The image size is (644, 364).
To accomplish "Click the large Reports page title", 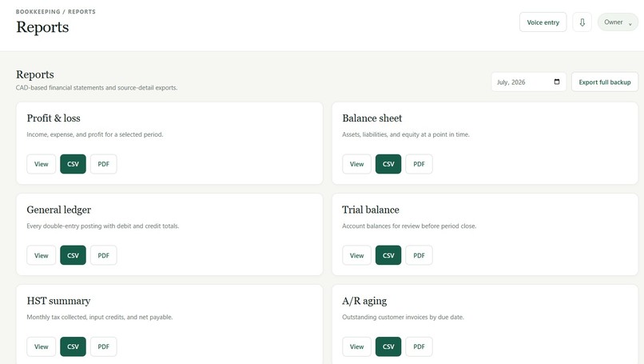I will 42,27.
